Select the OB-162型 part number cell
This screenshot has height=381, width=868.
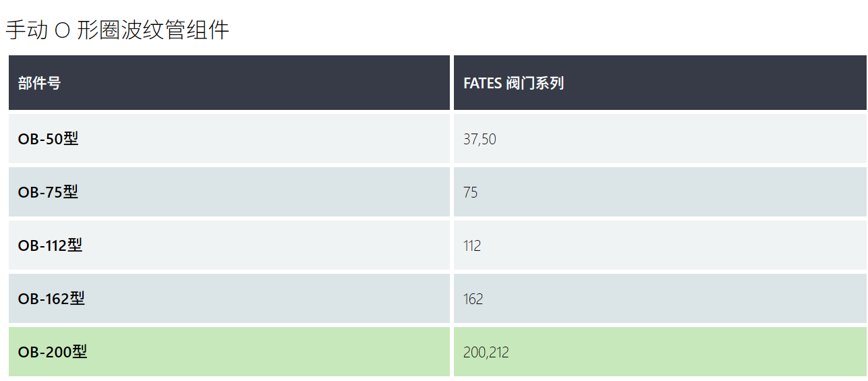point(229,299)
